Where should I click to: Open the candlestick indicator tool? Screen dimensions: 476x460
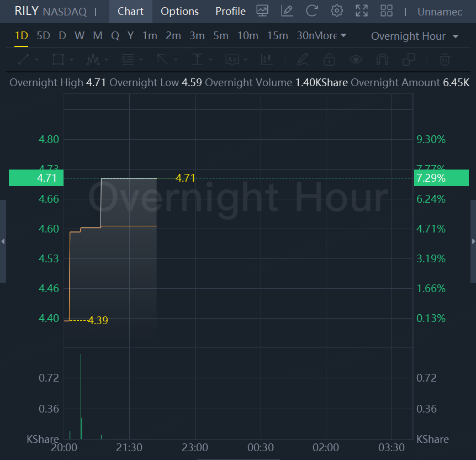coord(267,60)
